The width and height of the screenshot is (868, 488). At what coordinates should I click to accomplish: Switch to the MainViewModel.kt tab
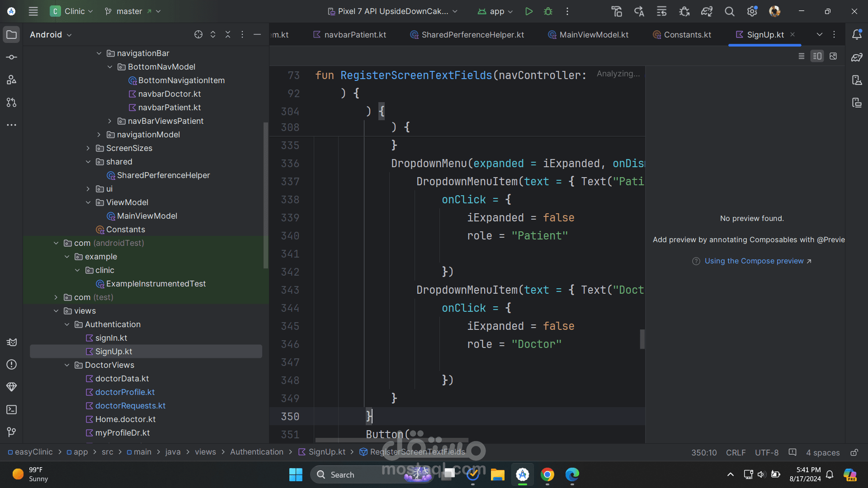pos(593,35)
